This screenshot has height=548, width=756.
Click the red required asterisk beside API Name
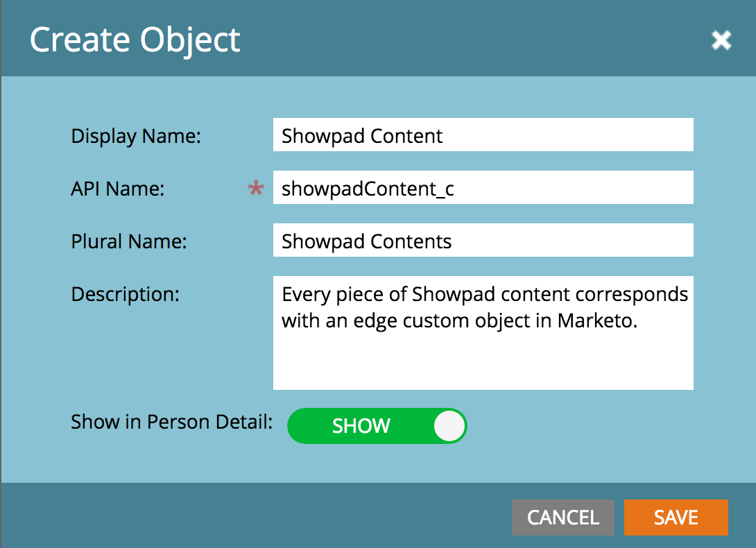254,187
